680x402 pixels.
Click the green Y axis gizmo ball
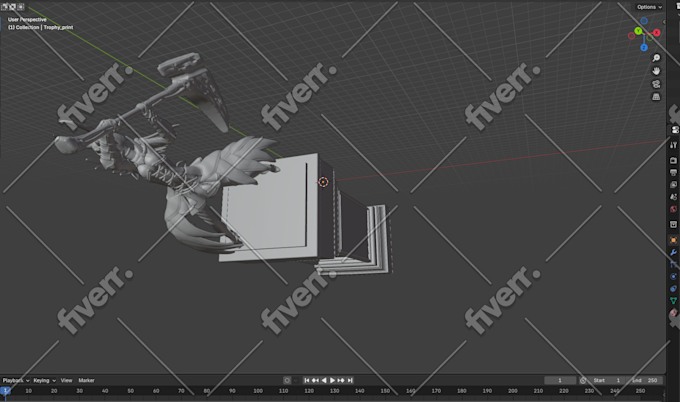(638, 31)
